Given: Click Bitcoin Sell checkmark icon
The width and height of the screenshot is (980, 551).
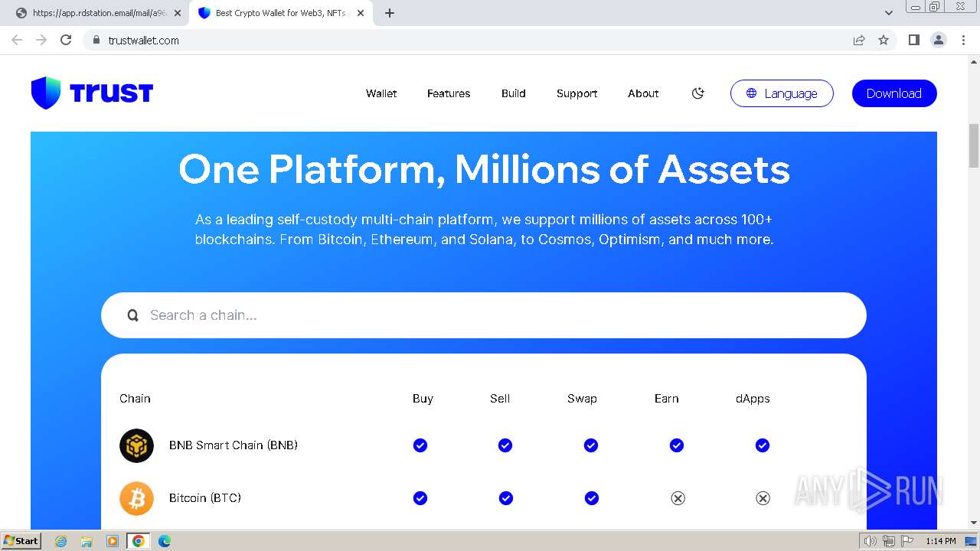Looking at the screenshot, I should click(505, 498).
